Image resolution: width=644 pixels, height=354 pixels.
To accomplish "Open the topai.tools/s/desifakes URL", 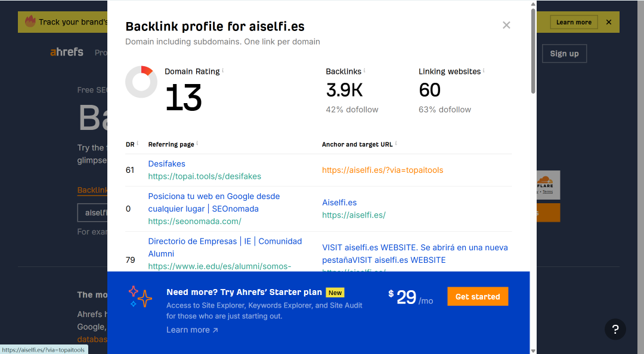I will [x=205, y=176].
